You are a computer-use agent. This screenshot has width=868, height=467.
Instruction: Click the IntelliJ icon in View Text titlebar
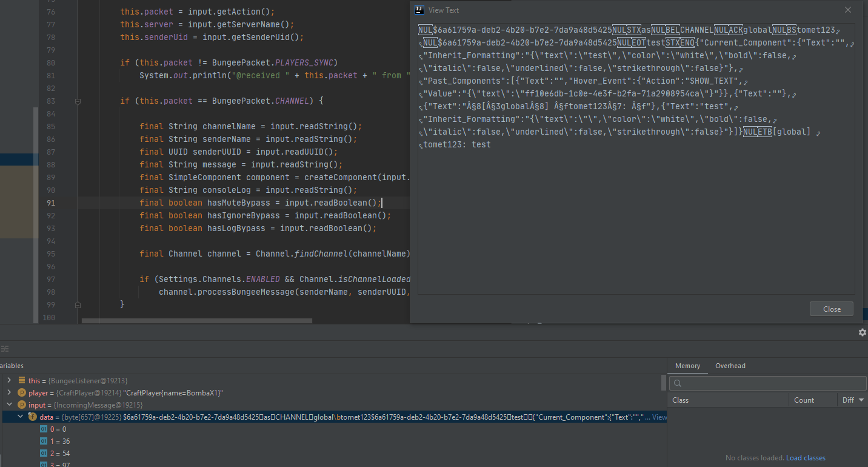[x=419, y=10]
